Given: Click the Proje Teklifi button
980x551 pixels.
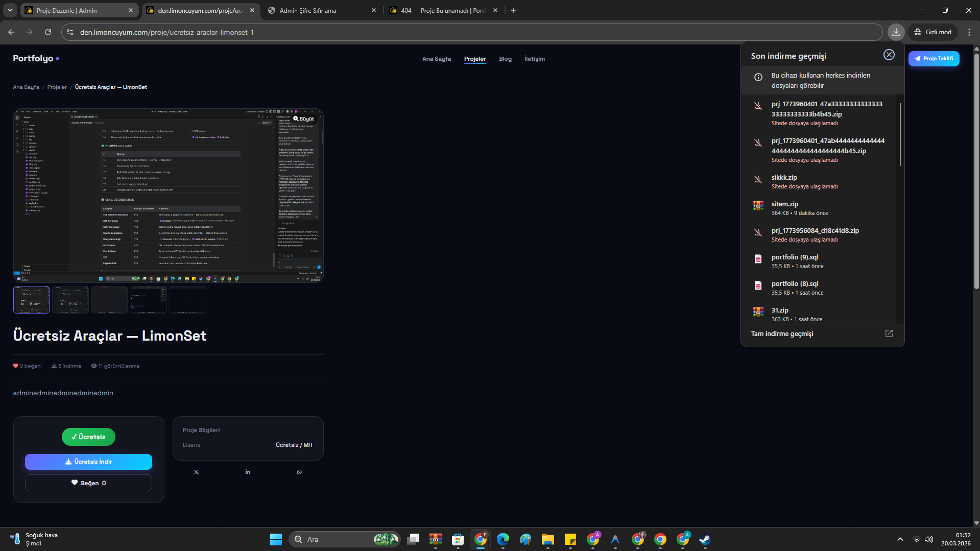Looking at the screenshot, I should coord(934,59).
